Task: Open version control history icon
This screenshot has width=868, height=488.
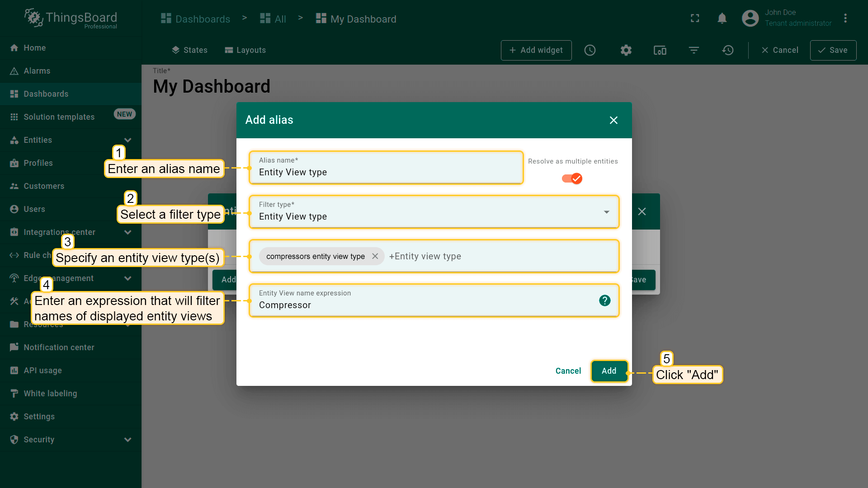Action: point(728,50)
